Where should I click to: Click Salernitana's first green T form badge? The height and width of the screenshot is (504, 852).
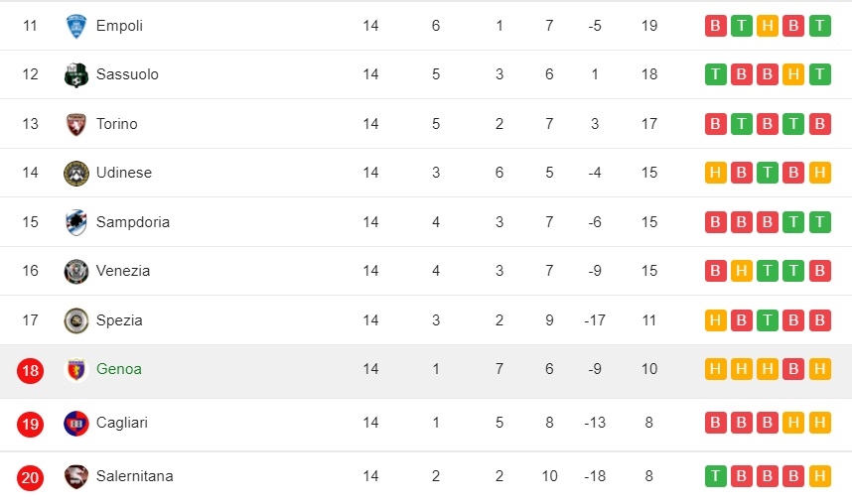coord(716,476)
